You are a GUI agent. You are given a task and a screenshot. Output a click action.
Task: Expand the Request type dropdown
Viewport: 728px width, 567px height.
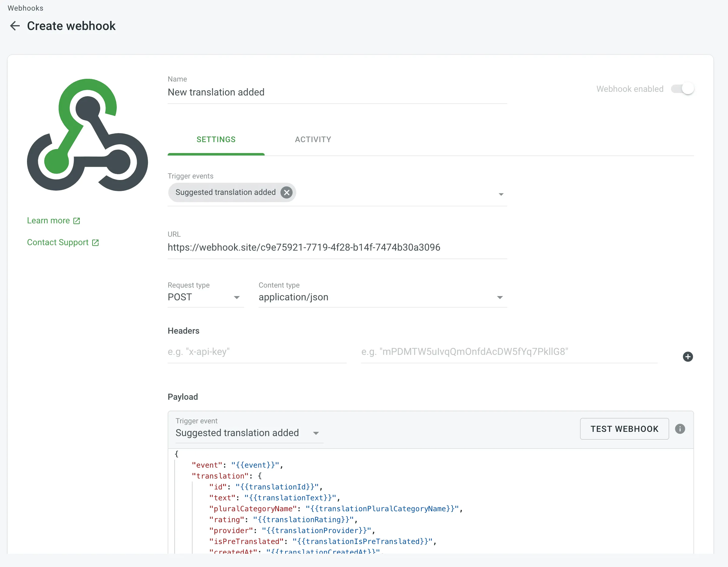pos(237,298)
